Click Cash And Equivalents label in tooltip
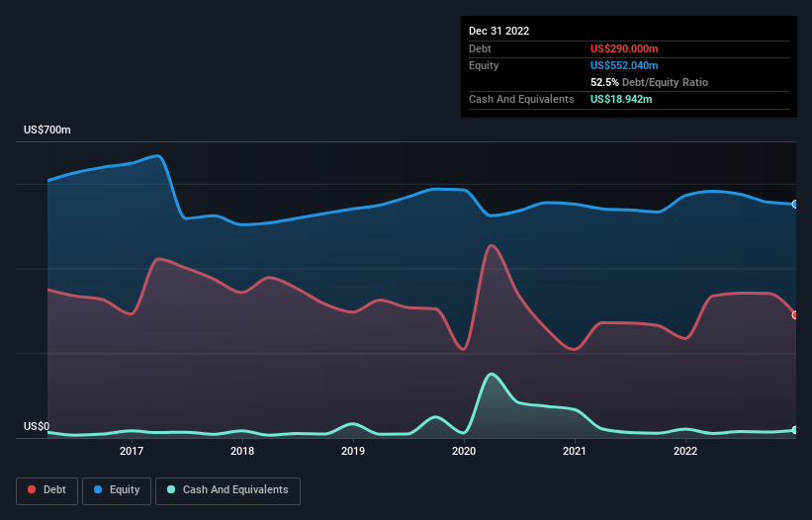 tap(521, 99)
